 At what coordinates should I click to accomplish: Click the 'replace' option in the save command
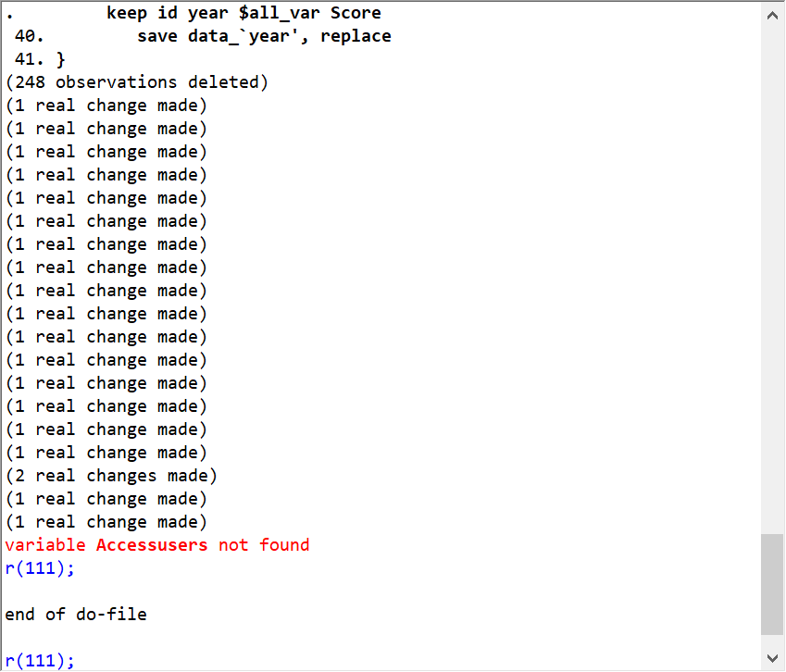point(356,36)
